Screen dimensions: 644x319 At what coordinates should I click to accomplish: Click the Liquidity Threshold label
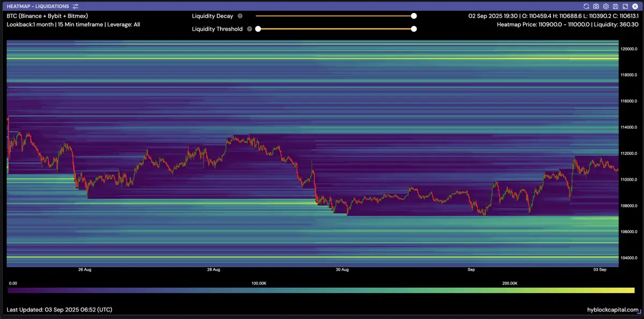coord(217,29)
